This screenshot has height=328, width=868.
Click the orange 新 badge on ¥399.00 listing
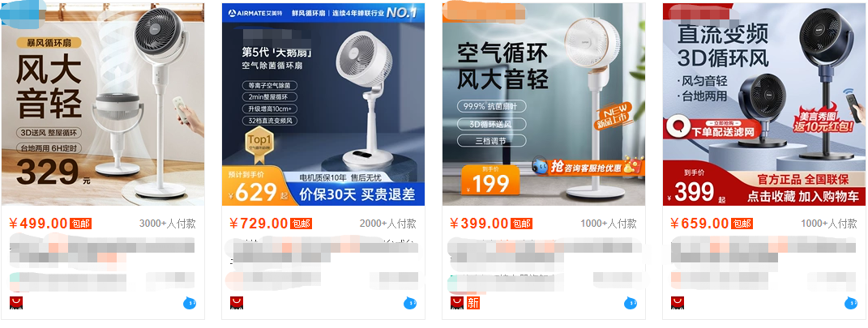(x=473, y=303)
